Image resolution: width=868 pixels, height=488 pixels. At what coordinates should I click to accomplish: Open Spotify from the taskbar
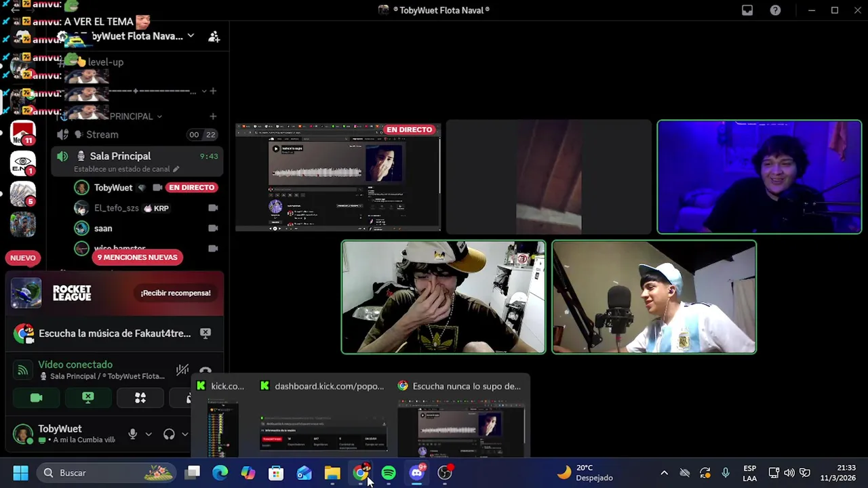pos(389,472)
